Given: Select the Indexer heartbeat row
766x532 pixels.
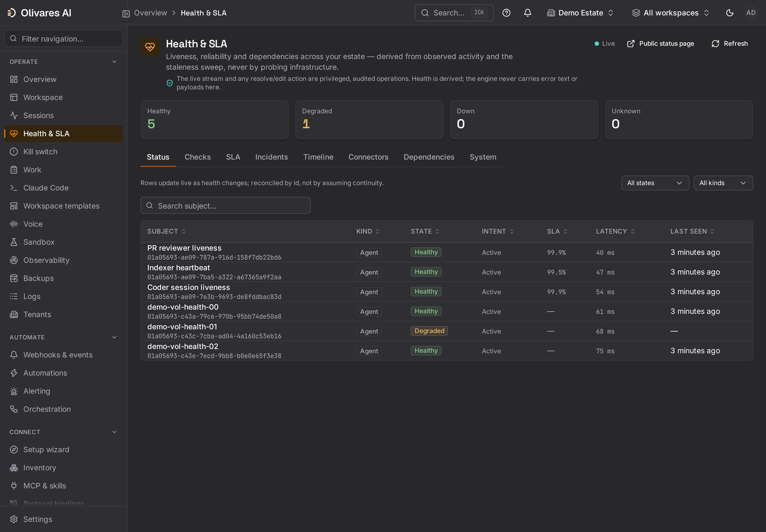Looking at the screenshot, I should 447,272.
